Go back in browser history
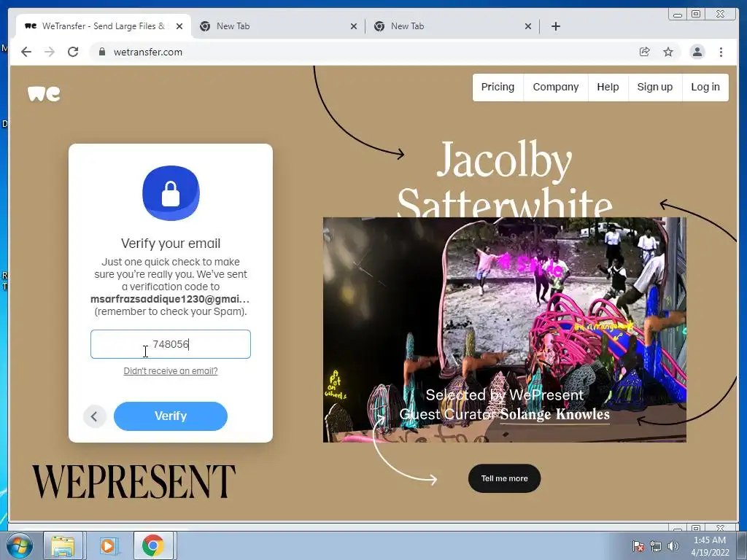This screenshot has width=747, height=560. [26, 52]
